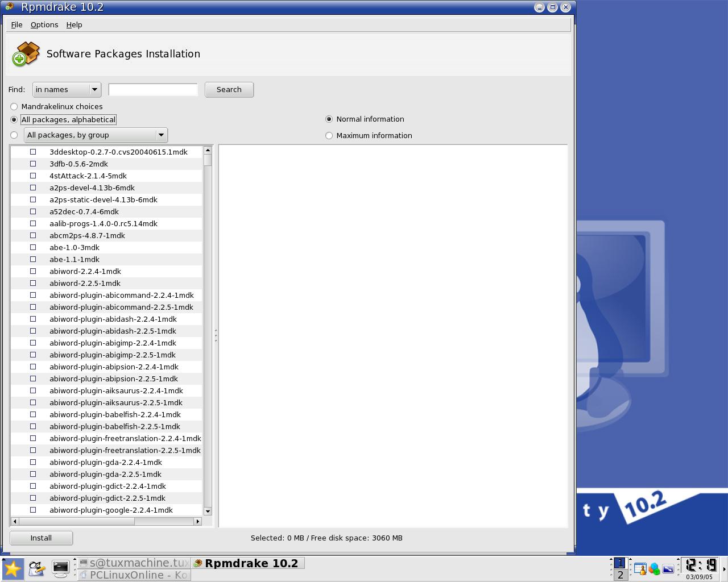Screen dimensions: 728x582
Task: Select All packages, alphabetical radio option
Action: click(14, 119)
